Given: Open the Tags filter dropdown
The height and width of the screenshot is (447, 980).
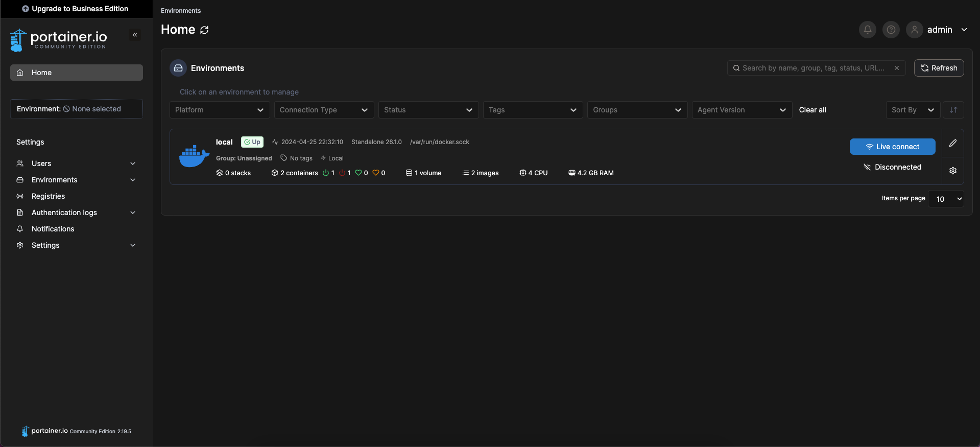Looking at the screenshot, I should pos(533,110).
